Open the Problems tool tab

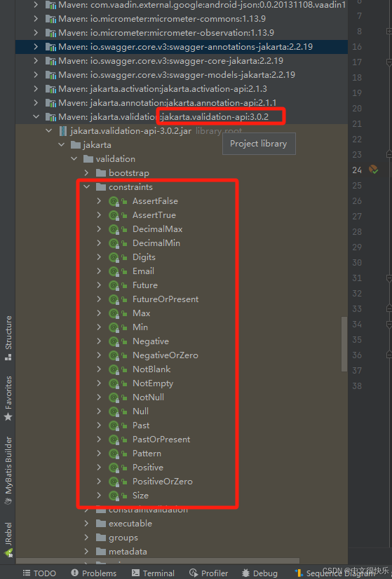(x=94, y=573)
